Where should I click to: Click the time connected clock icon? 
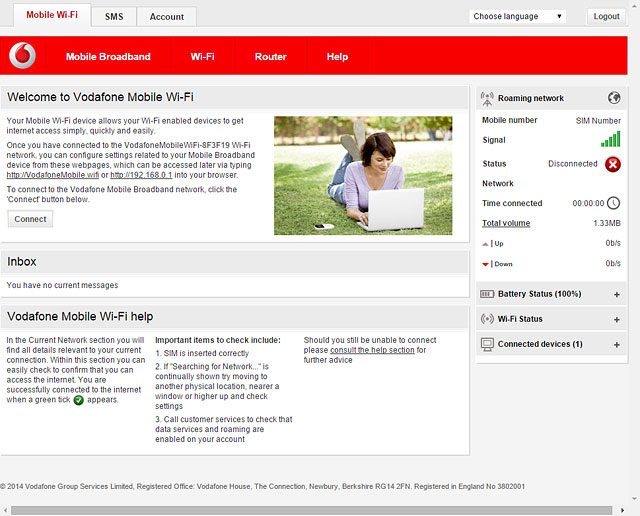coord(613,203)
